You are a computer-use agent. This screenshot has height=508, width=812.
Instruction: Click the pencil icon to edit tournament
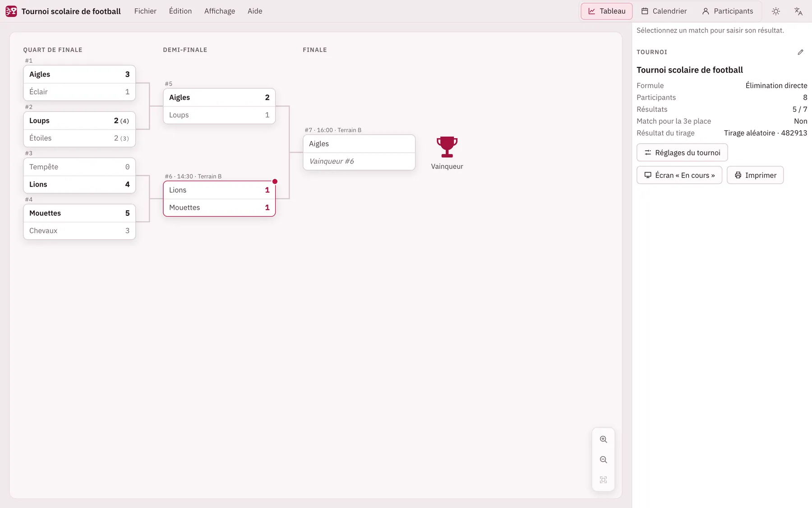[800, 52]
